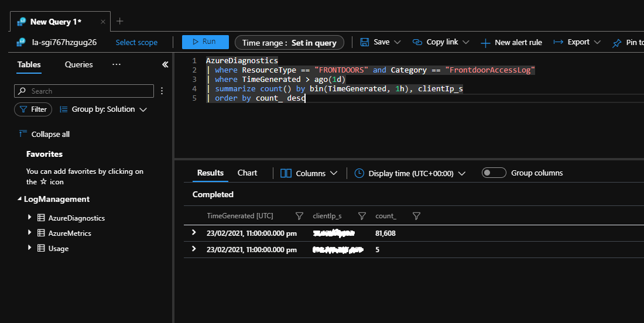This screenshot has height=323, width=644.
Task: Close the New Query 1 tab
Action: pyautogui.click(x=102, y=22)
